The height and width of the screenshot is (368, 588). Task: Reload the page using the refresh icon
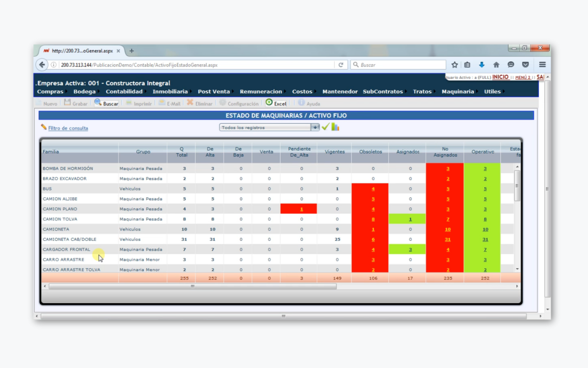pos(341,65)
